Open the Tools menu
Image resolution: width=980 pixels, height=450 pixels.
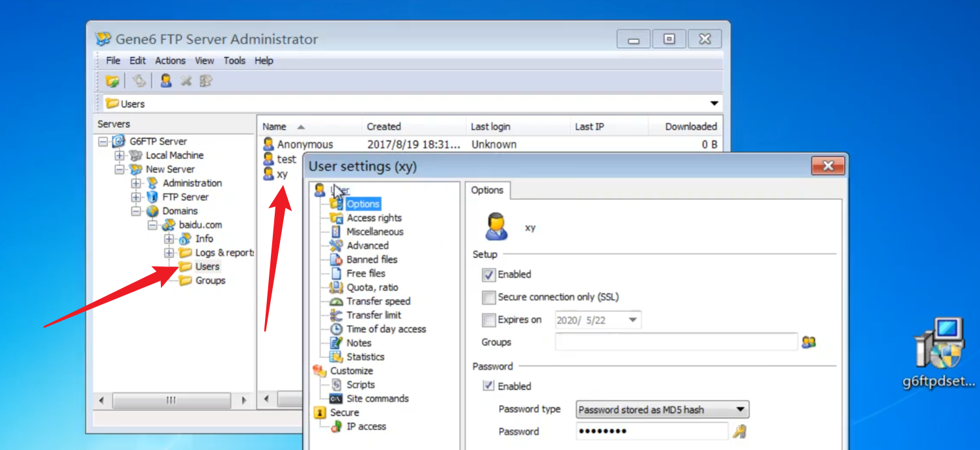tap(234, 61)
